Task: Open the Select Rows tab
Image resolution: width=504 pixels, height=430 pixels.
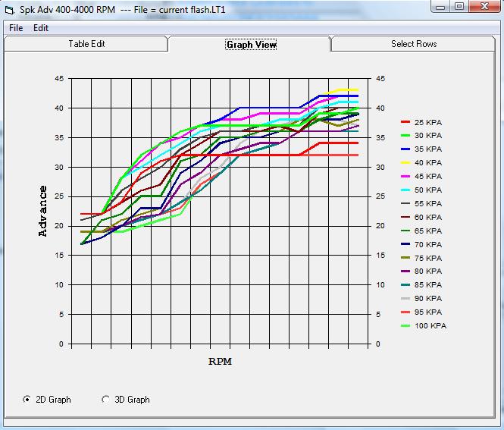Action: (413, 44)
